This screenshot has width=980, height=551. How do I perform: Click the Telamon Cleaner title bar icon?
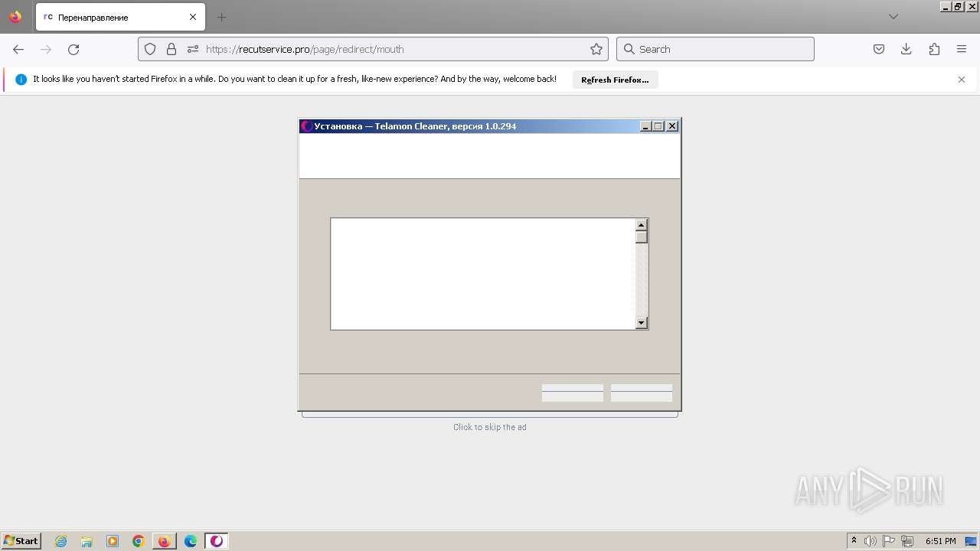(x=306, y=126)
